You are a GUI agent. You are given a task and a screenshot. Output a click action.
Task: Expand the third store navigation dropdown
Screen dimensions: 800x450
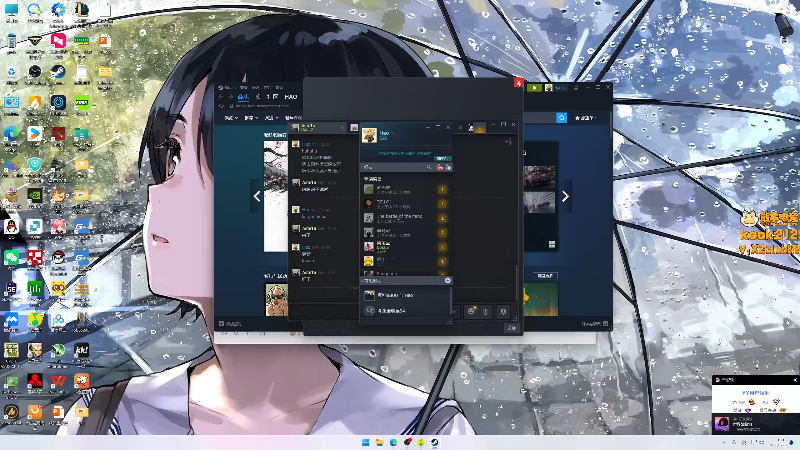tap(271, 118)
